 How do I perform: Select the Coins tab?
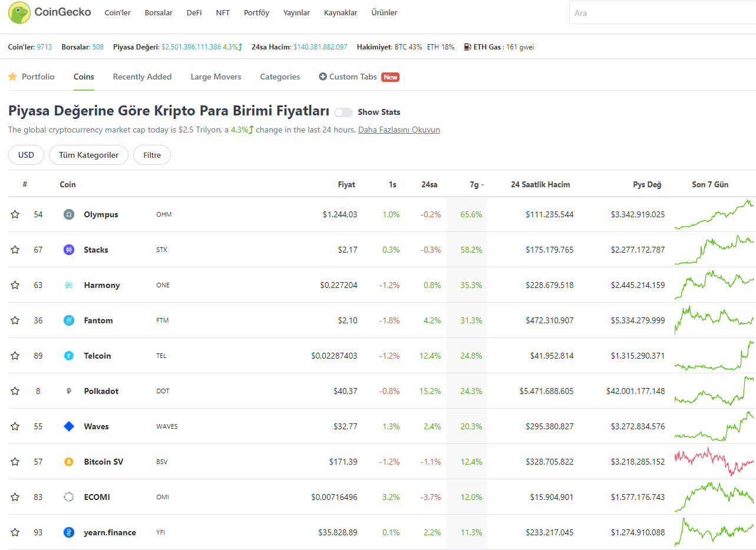(84, 77)
